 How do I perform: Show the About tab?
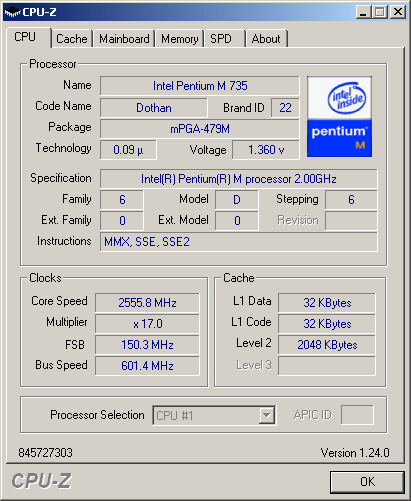coord(266,39)
